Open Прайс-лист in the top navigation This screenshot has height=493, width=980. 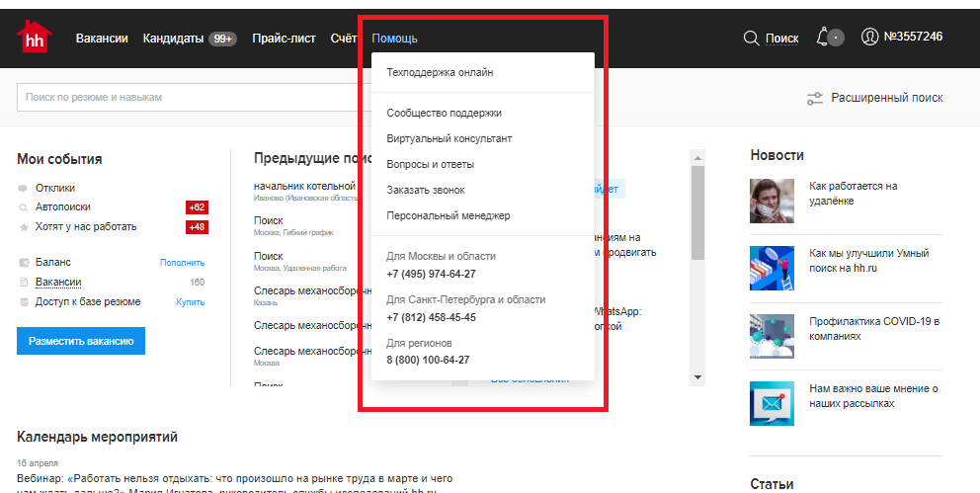click(x=284, y=39)
